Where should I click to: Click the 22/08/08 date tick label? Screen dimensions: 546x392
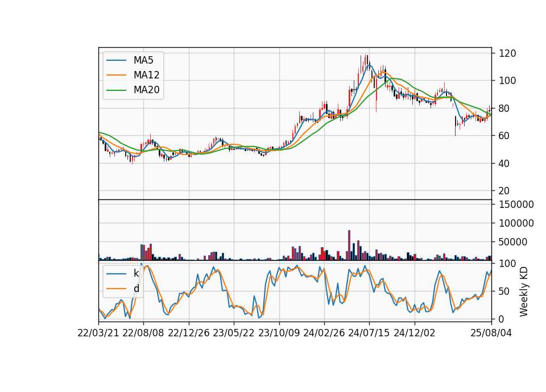[x=143, y=333]
